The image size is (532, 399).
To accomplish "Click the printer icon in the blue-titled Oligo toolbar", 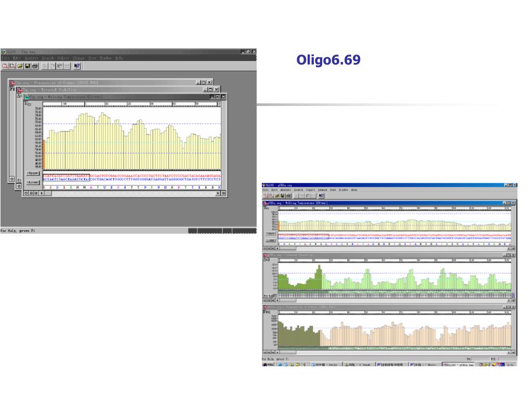I will click(288, 196).
